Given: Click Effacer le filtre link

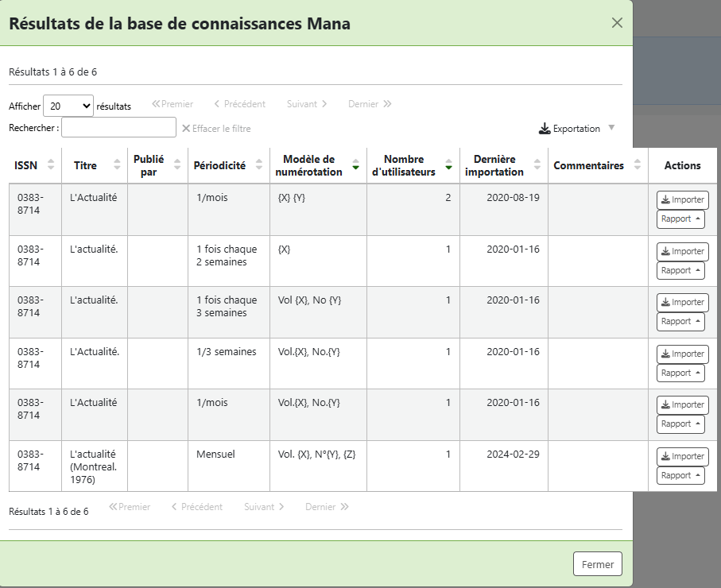Looking at the screenshot, I should 216,128.
